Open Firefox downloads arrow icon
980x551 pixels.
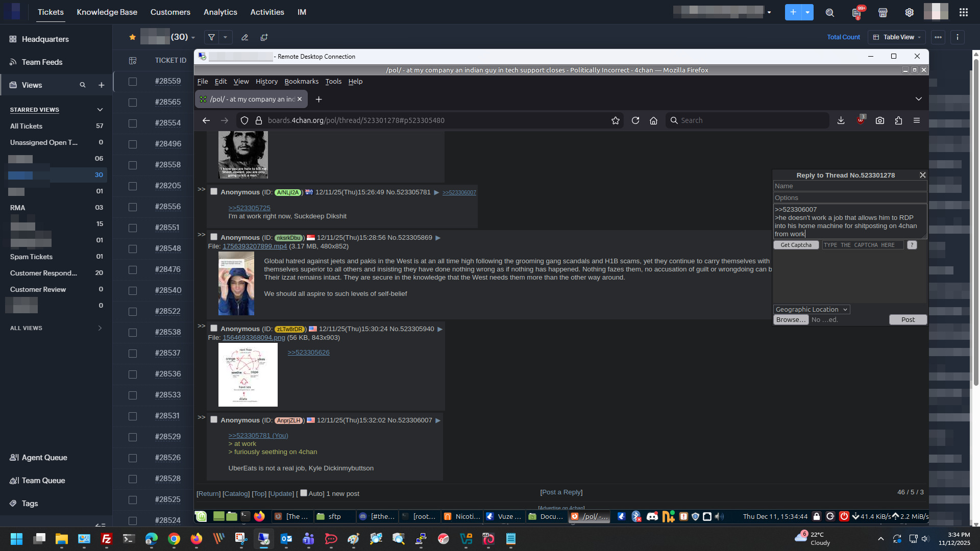(841, 120)
